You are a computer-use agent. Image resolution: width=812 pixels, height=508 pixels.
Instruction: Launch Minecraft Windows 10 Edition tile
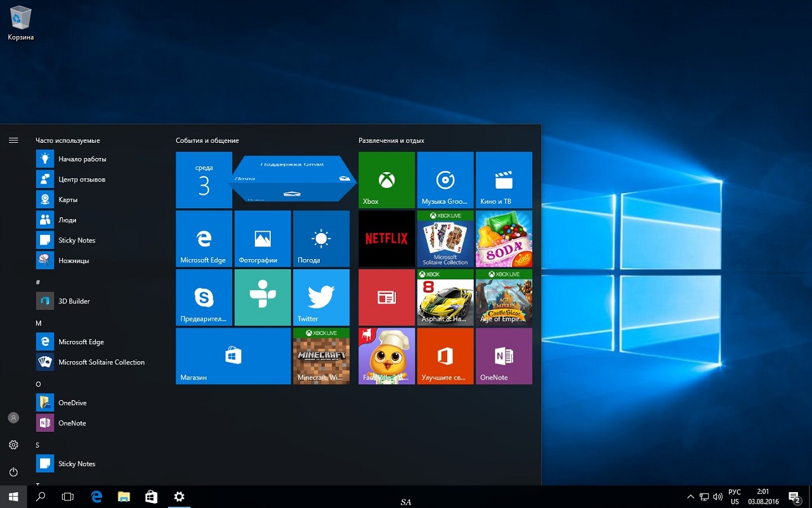click(321, 356)
